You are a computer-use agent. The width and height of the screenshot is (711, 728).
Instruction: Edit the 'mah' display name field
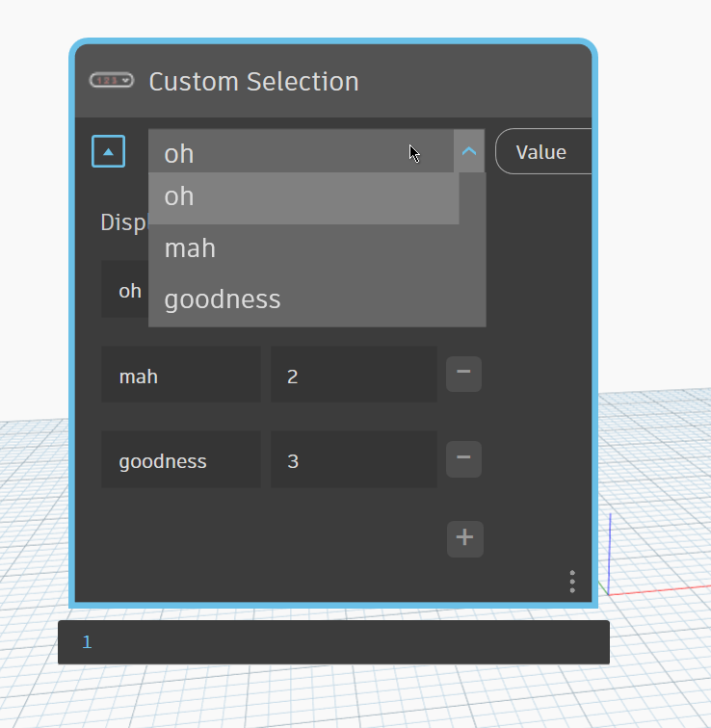coord(181,375)
